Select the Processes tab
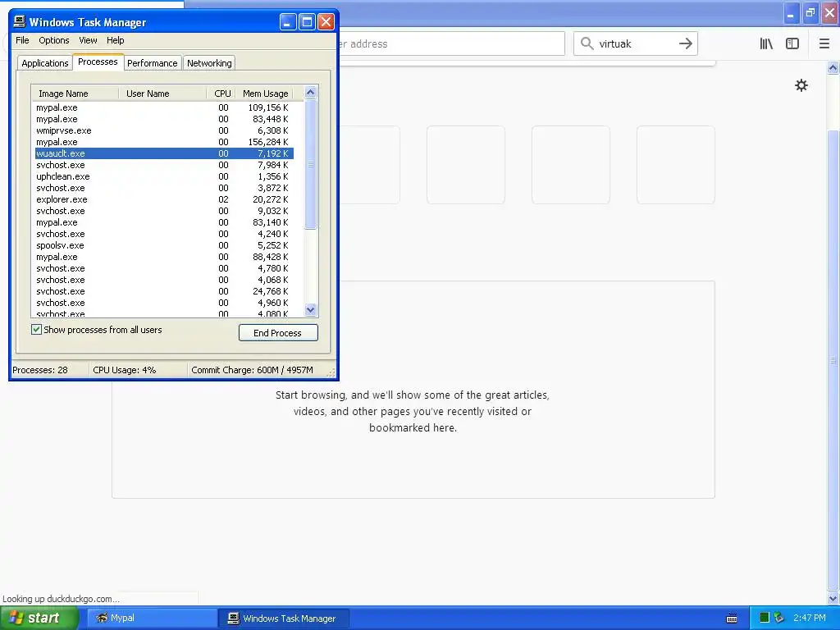This screenshot has width=840, height=630. pyautogui.click(x=98, y=62)
